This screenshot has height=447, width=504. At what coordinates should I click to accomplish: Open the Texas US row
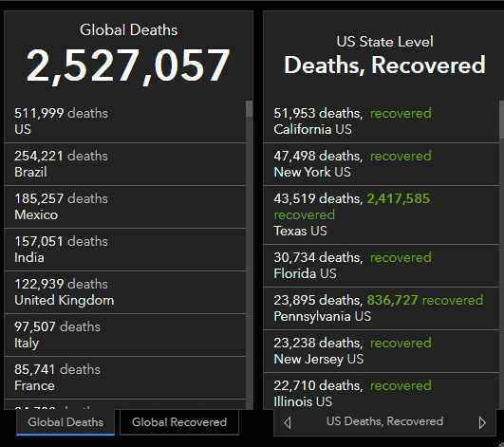click(x=382, y=214)
